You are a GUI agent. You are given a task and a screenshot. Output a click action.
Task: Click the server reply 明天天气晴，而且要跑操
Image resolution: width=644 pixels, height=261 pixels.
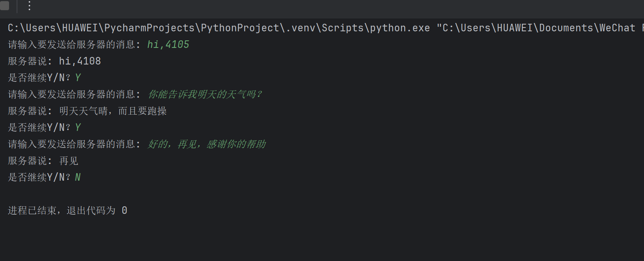[113, 111]
